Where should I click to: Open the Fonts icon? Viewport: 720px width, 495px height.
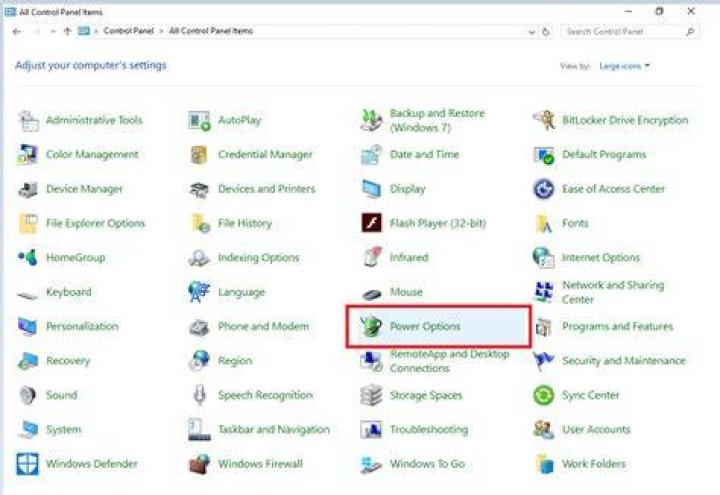[544, 224]
